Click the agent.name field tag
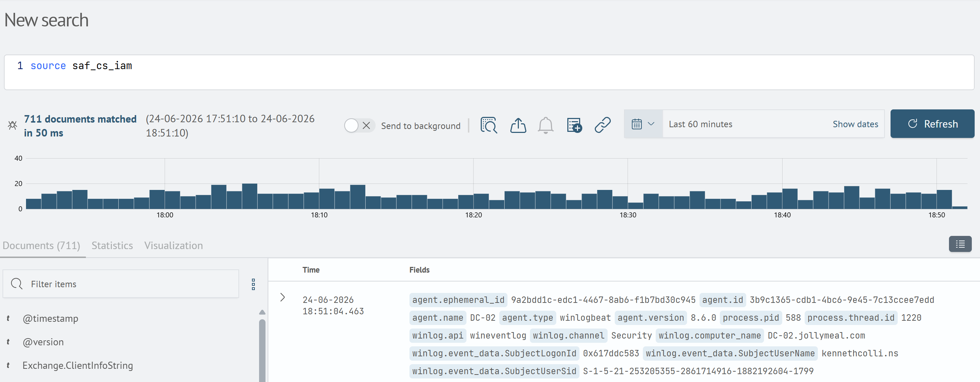This screenshot has width=980, height=382. coord(438,318)
